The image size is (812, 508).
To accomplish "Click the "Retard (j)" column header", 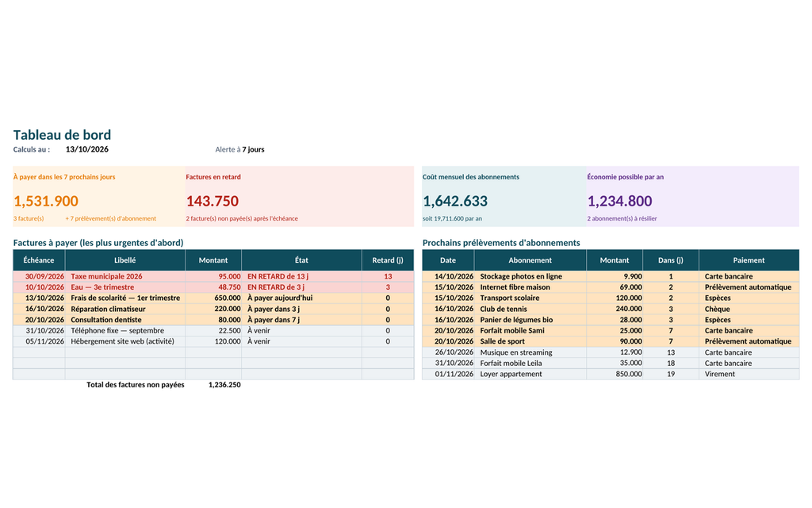I will (388, 260).
